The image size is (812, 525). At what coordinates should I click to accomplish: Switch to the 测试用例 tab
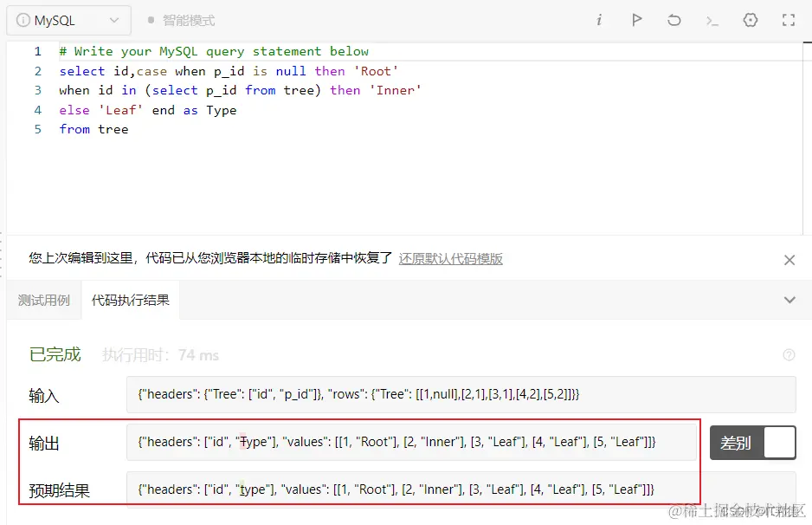44,300
